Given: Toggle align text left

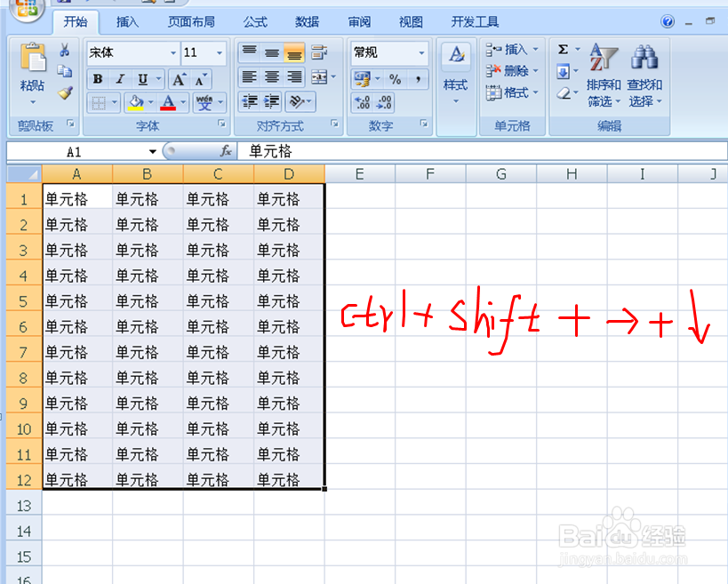Looking at the screenshot, I should click(249, 76).
